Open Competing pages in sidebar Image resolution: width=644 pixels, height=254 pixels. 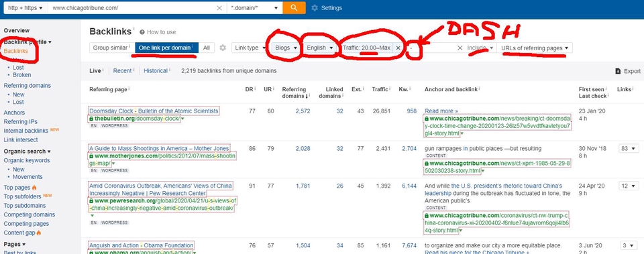coord(26,223)
